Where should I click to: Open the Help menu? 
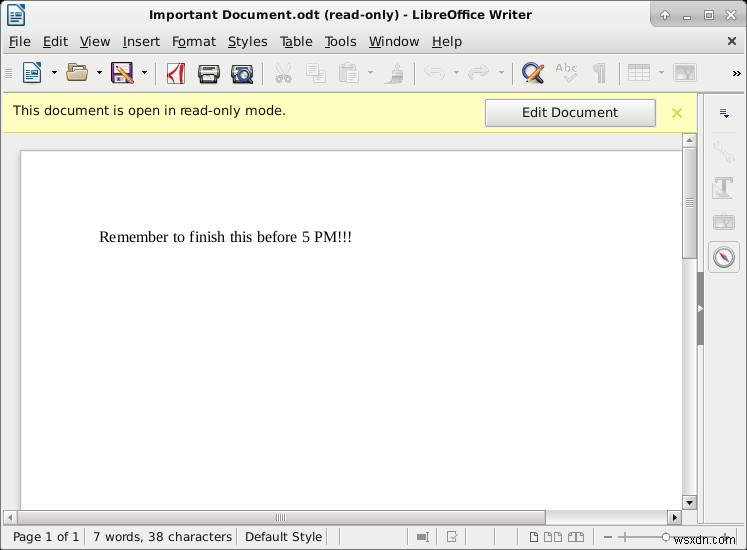click(x=446, y=42)
